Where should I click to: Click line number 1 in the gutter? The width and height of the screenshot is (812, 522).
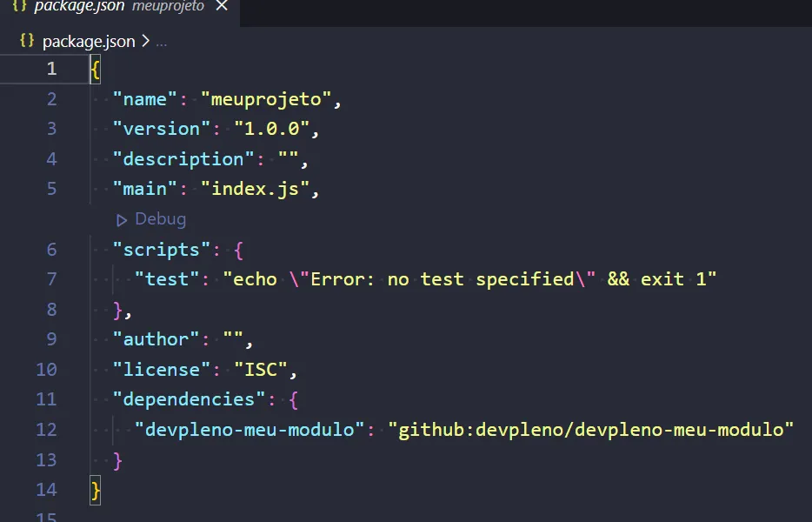coord(51,68)
